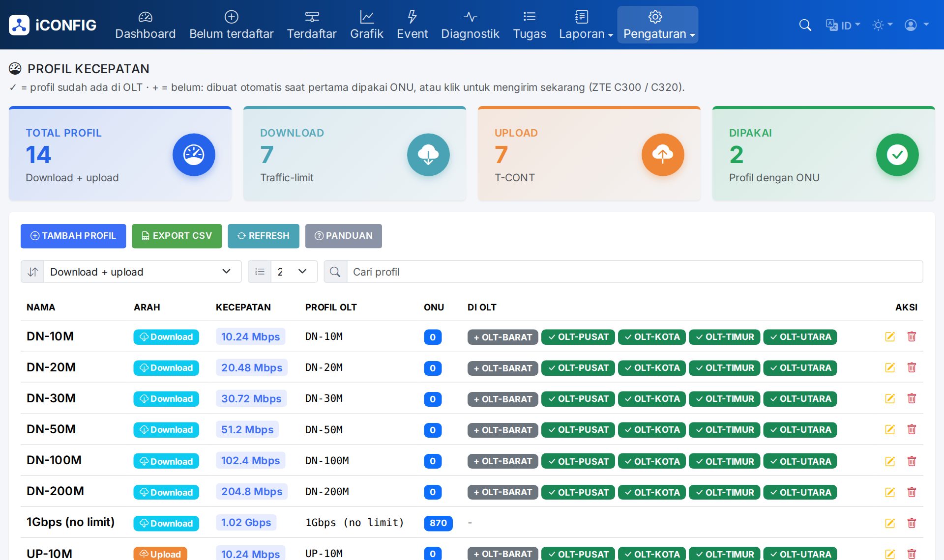Open the theme sun icon dropdown
Viewport: 944px width, 560px height.
coord(882,25)
